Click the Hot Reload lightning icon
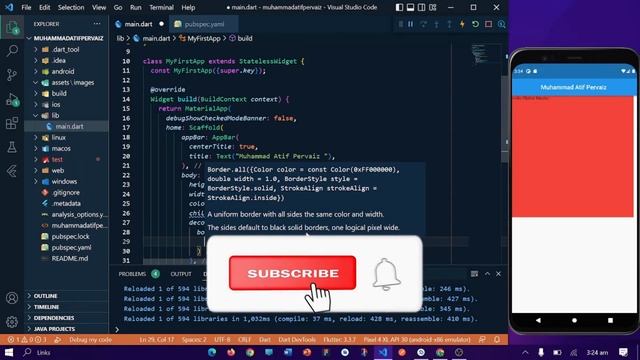This screenshot has width=640, height=360. click(462, 24)
